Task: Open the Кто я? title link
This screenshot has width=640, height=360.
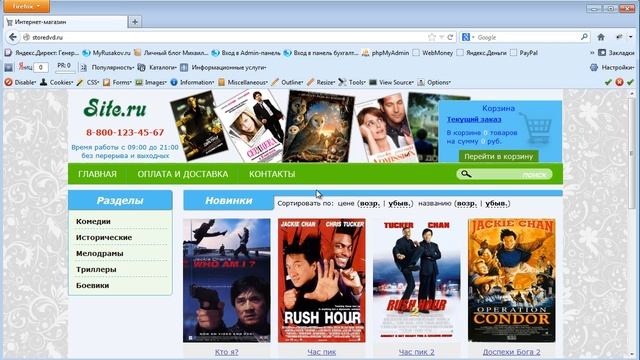Action: pos(227,352)
